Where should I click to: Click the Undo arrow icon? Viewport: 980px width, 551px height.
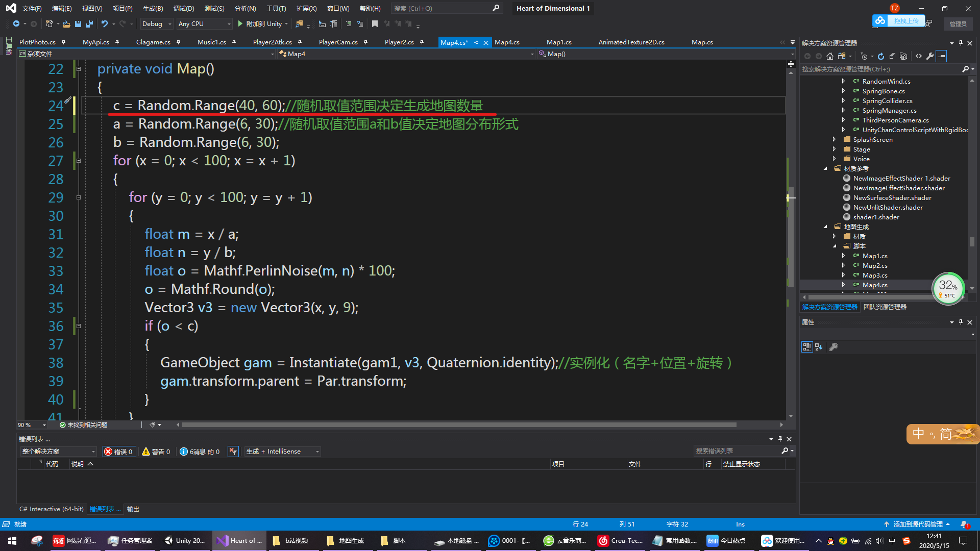105,24
